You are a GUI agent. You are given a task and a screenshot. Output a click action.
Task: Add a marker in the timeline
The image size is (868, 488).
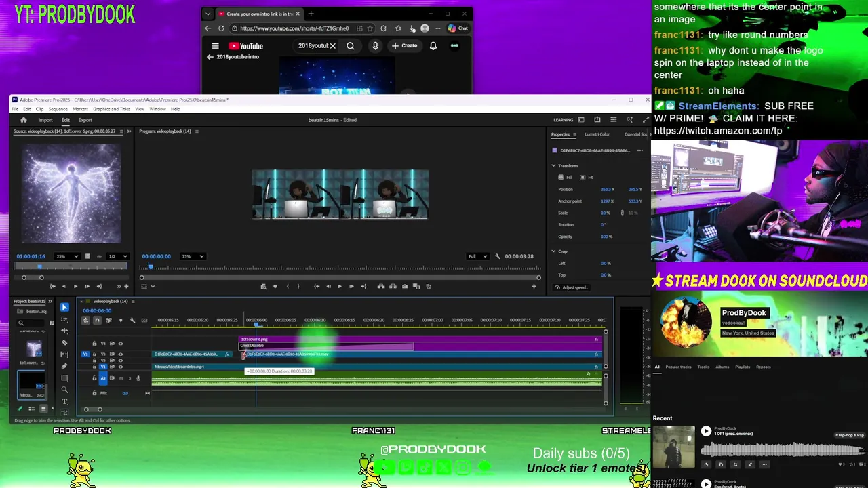point(121,320)
